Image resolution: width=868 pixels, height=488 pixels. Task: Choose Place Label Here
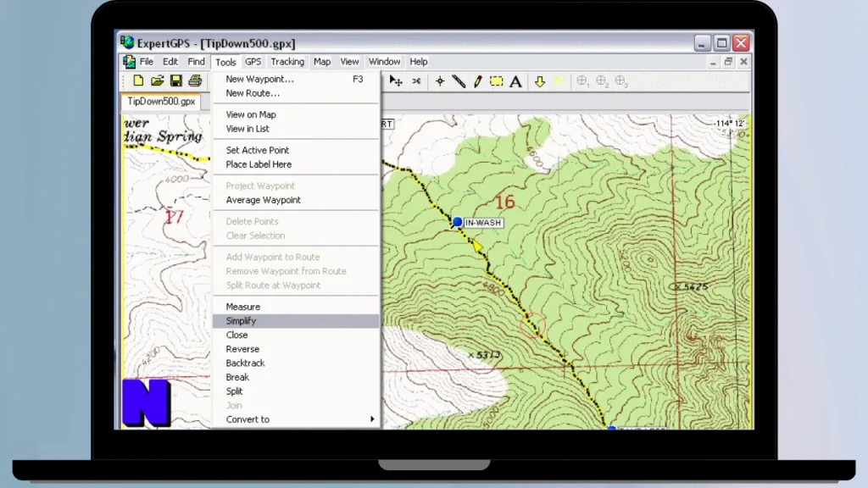click(296, 164)
